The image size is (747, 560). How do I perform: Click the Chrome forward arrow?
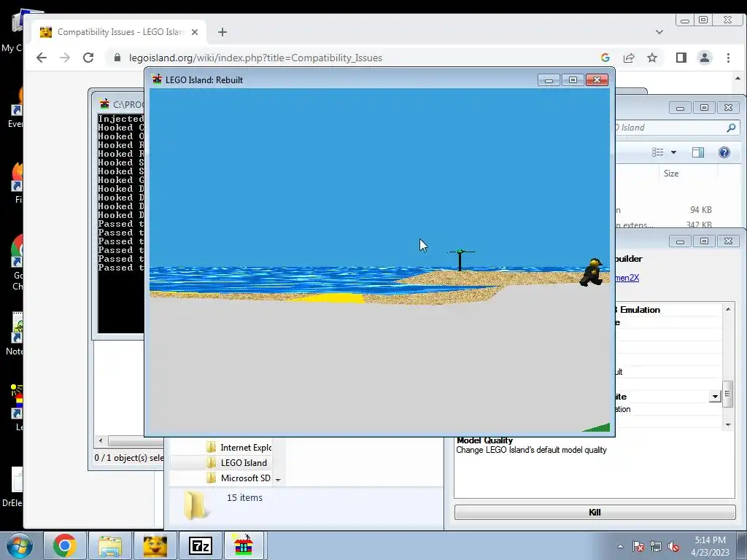65,58
